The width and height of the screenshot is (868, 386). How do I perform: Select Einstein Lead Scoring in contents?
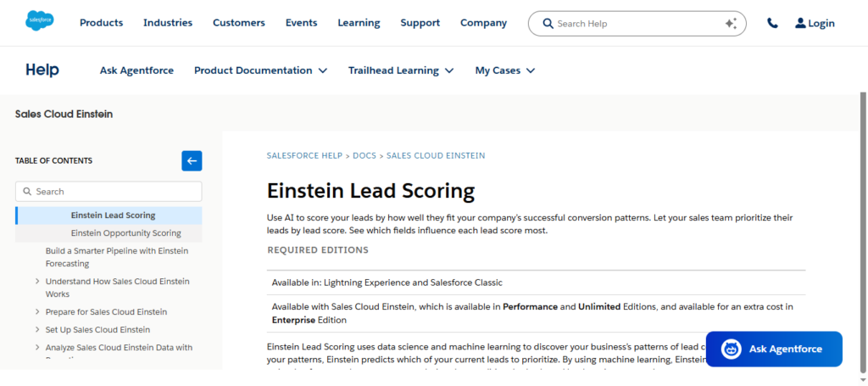pos(113,215)
